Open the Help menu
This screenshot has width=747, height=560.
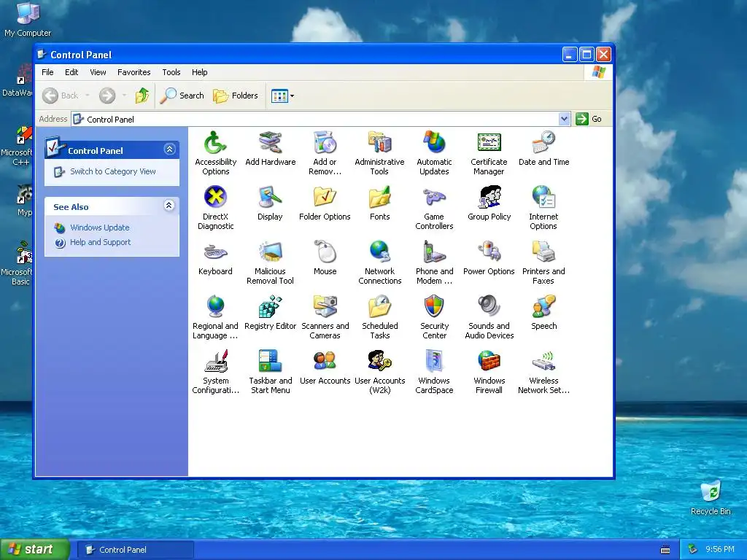tap(200, 72)
